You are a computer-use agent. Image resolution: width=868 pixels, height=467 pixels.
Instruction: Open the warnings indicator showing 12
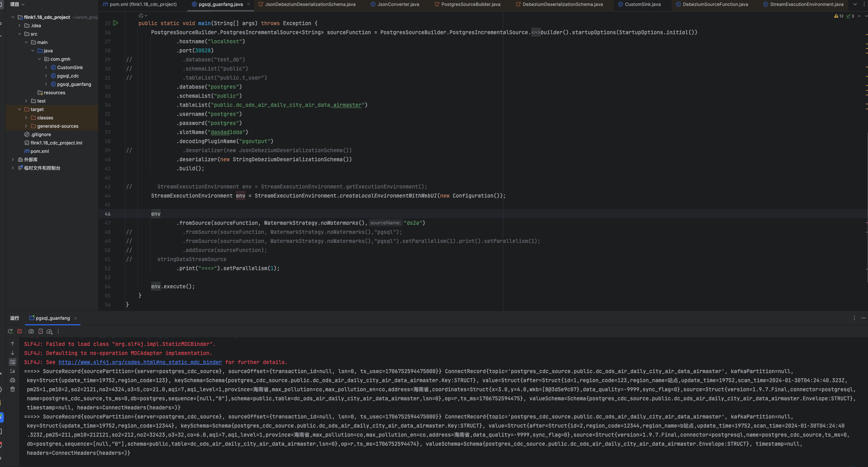click(x=838, y=16)
